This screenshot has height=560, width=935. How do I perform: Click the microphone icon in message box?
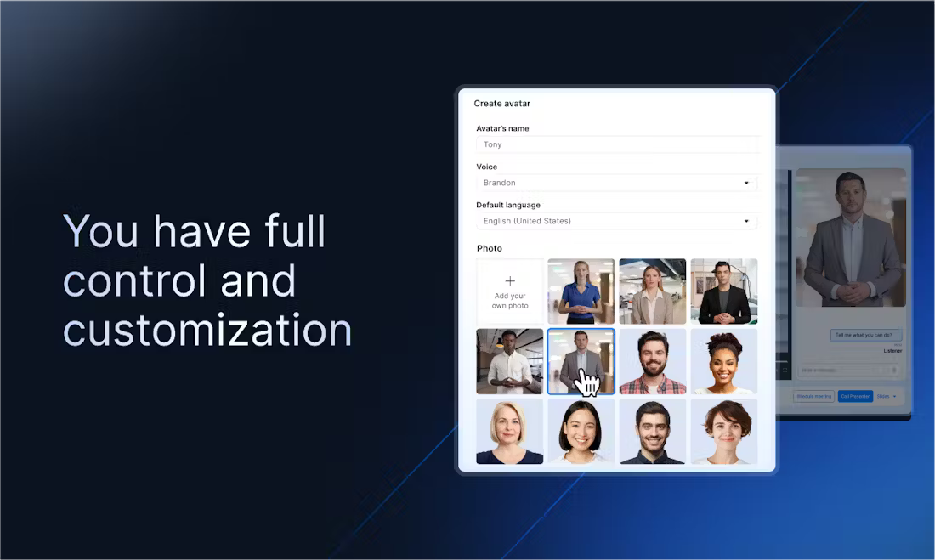tap(893, 370)
